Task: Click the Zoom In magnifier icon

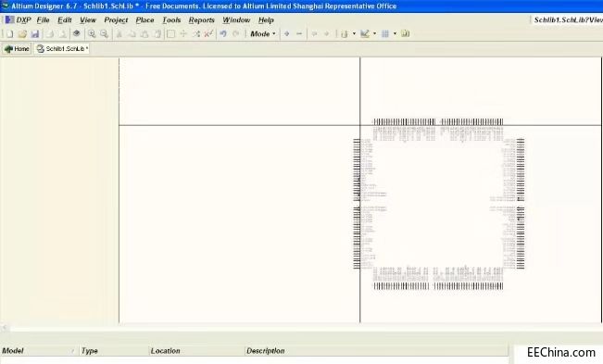Action: tap(92, 34)
